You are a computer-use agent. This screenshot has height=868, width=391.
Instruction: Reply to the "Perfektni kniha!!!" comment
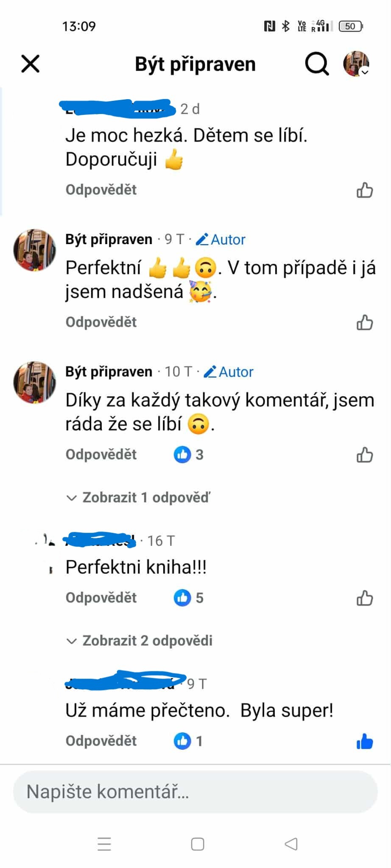(101, 598)
